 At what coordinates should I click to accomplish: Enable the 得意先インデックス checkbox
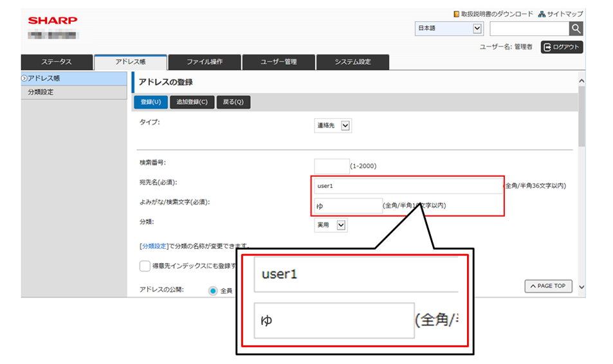(x=145, y=266)
